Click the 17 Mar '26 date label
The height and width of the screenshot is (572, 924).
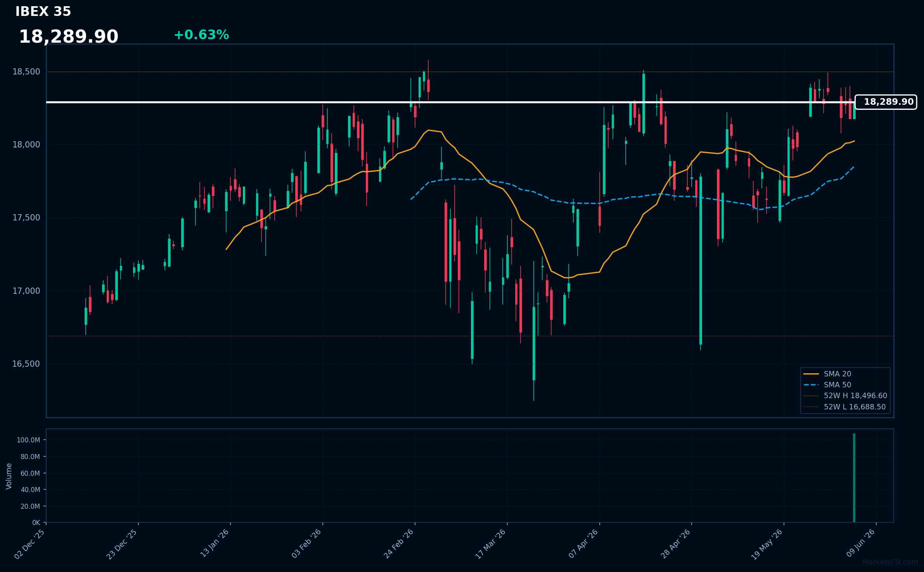click(491, 544)
